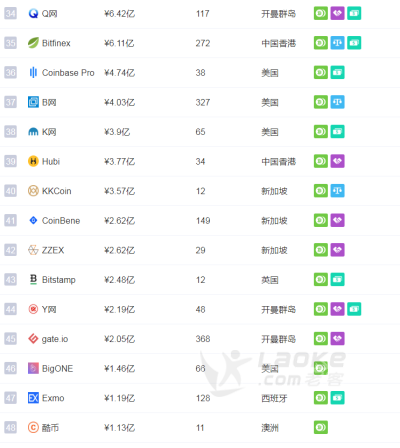
Task: Click the CoinBene blue diamond logo
Action: 33,220
